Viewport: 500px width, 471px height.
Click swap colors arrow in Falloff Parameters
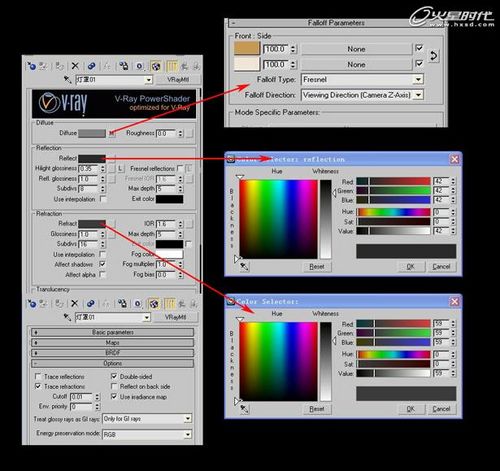[x=433, y=56]
